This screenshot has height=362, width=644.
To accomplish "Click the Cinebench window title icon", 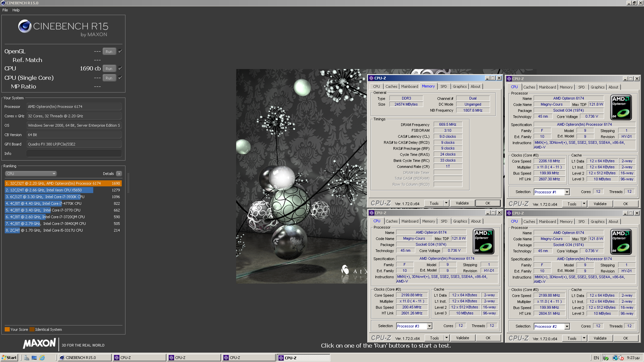I will pyautogui.click(x=3, y=3).
